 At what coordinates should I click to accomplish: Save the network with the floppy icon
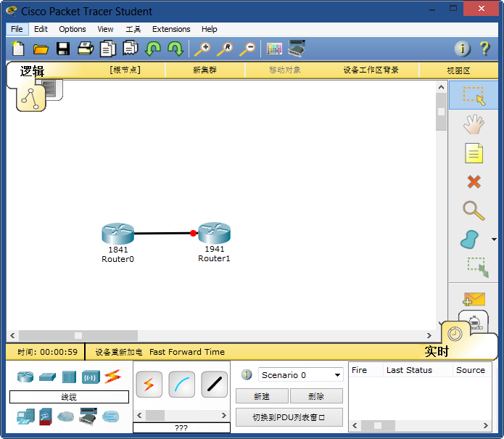[63, 49]
